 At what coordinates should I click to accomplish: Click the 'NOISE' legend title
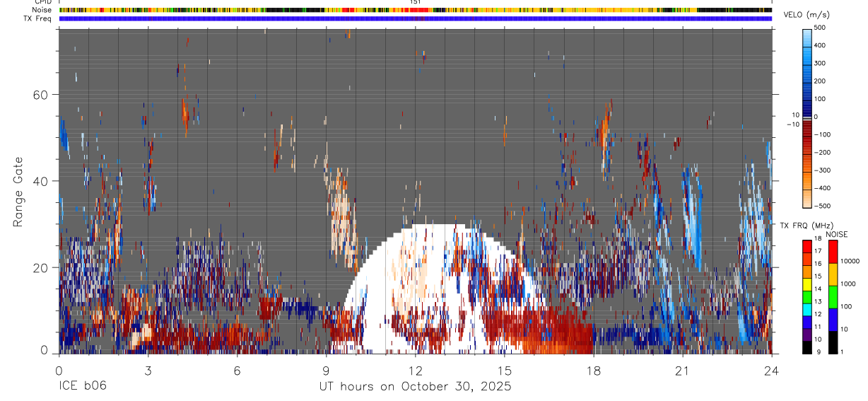(836, 234)
